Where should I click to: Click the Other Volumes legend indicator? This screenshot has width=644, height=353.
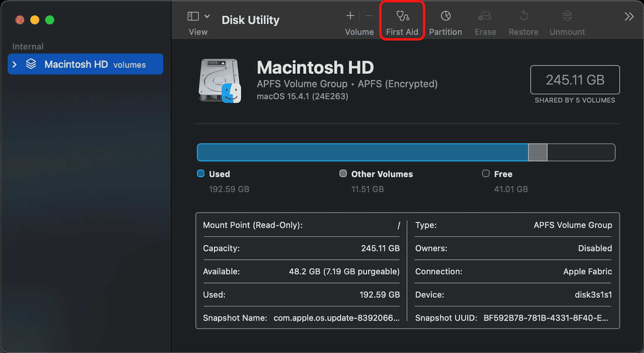coord(343,174)
